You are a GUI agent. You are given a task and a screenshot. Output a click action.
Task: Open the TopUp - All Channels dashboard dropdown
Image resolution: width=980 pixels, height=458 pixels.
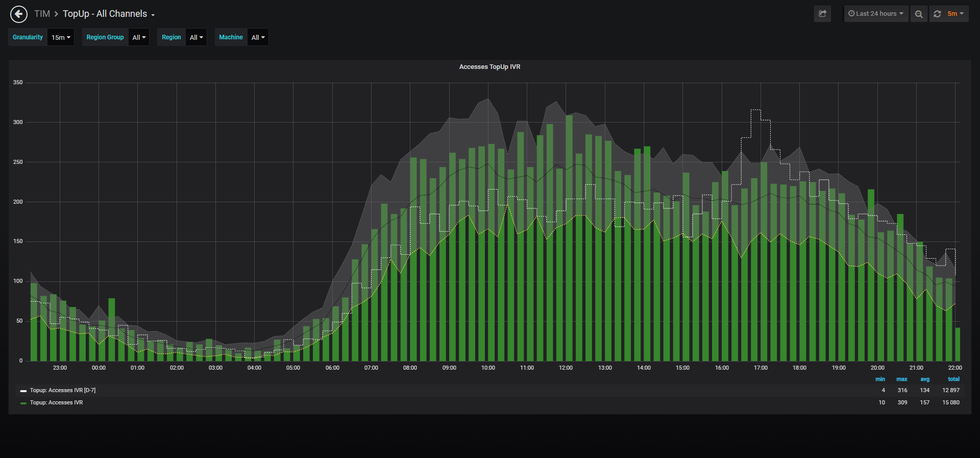point(109,14)
